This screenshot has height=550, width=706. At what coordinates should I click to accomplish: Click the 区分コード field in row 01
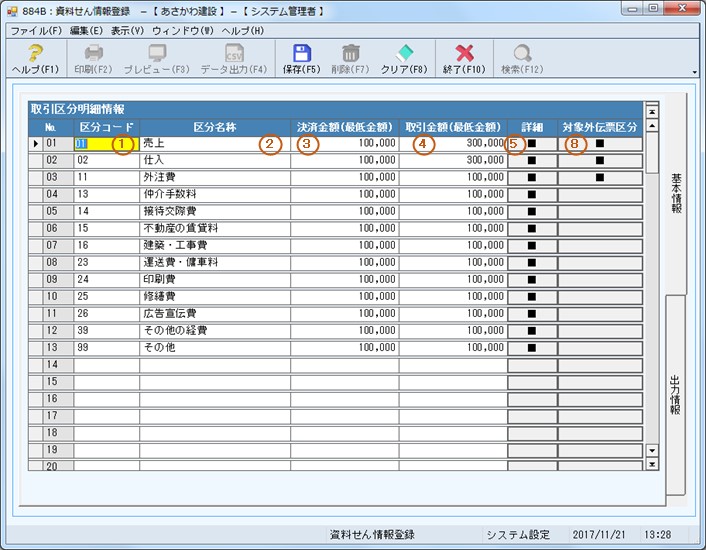coord(106,143)
